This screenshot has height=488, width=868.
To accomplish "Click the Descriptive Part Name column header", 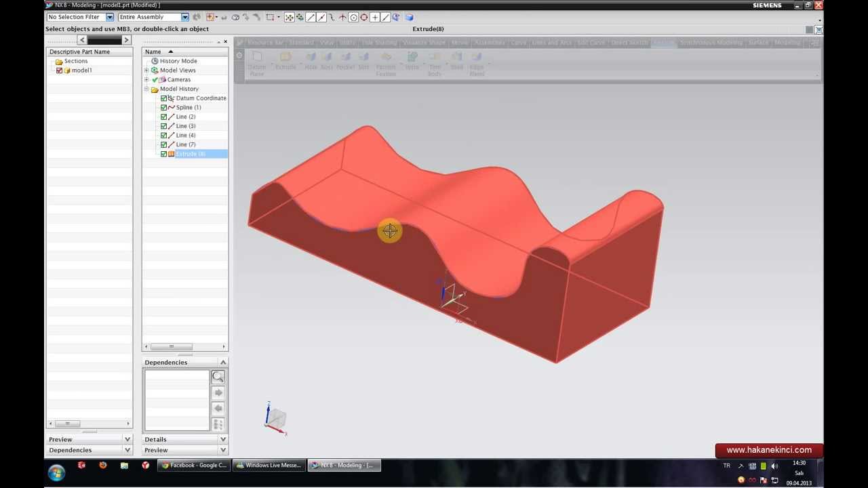I will click(x=89, y=52).
